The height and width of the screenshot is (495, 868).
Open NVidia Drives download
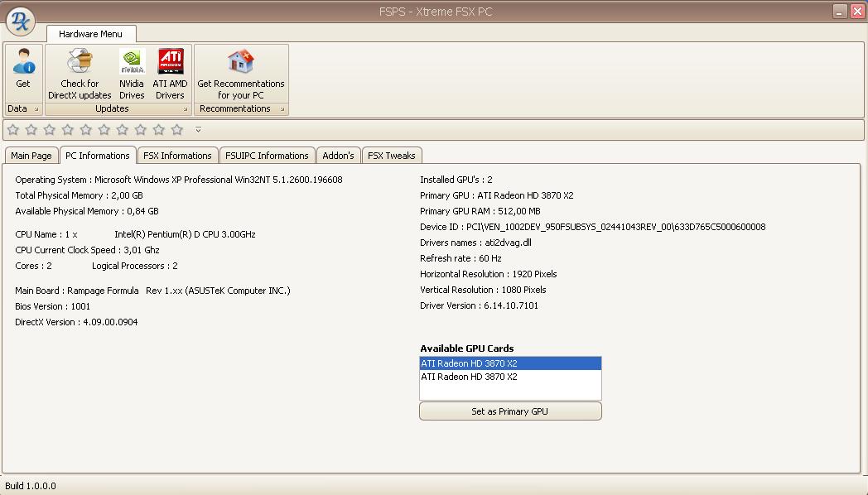pos(132,74)
